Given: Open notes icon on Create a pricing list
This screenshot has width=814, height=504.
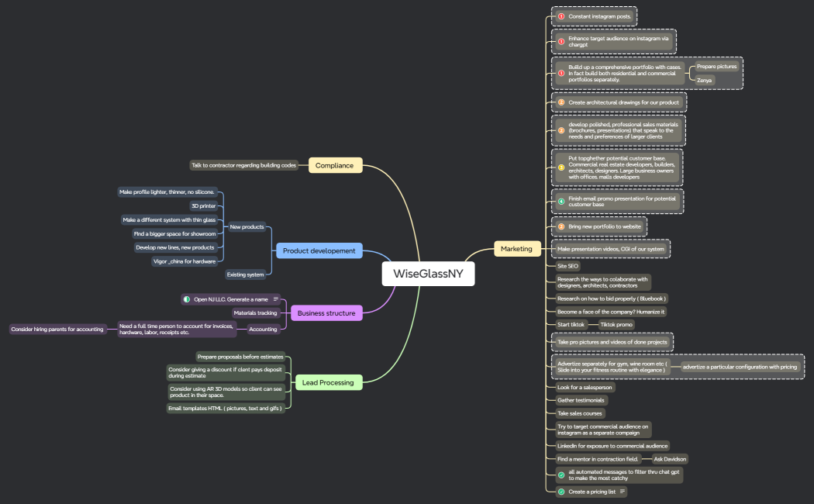Looking at the screenshot, I should coord(622,492).
